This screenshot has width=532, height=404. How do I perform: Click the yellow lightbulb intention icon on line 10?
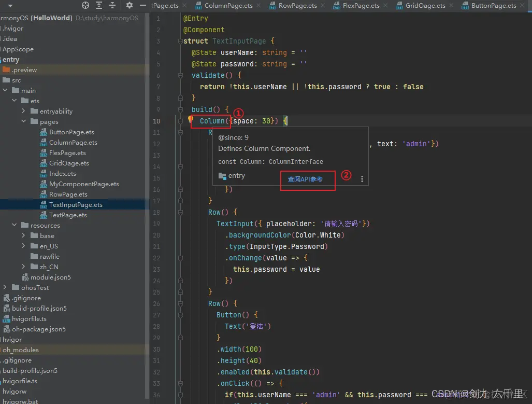coord(191,119)
